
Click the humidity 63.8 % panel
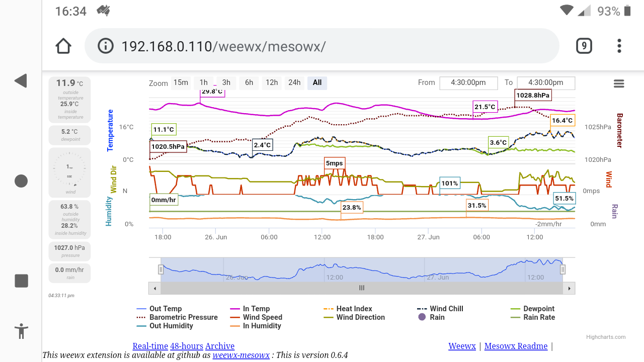pyautogui.click(x=70, y=219)
